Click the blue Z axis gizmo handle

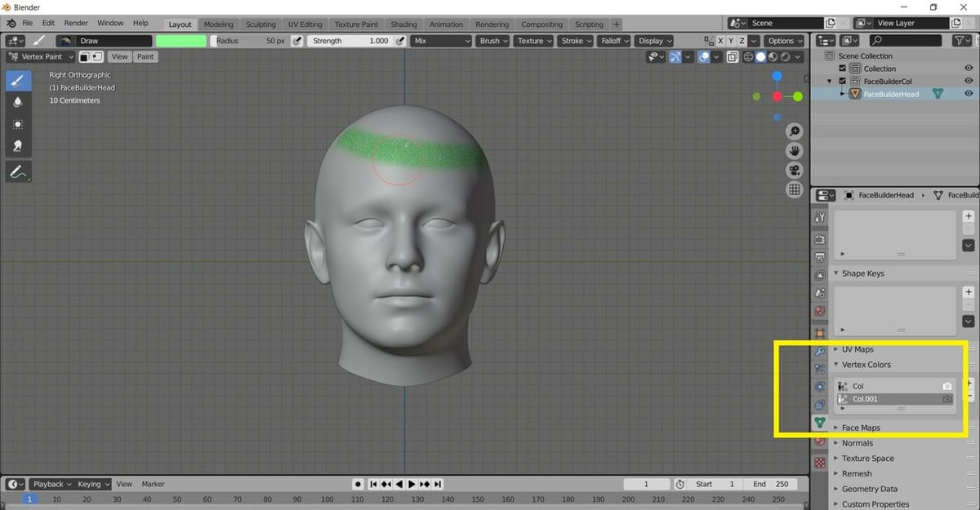pyautogui.click(x=777, y=76)
